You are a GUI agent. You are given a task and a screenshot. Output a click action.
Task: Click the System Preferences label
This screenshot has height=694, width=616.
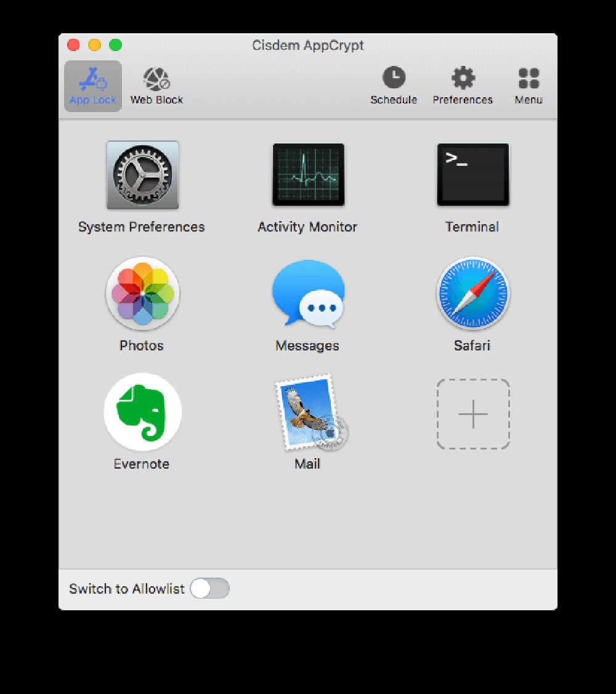click(141, 227)
